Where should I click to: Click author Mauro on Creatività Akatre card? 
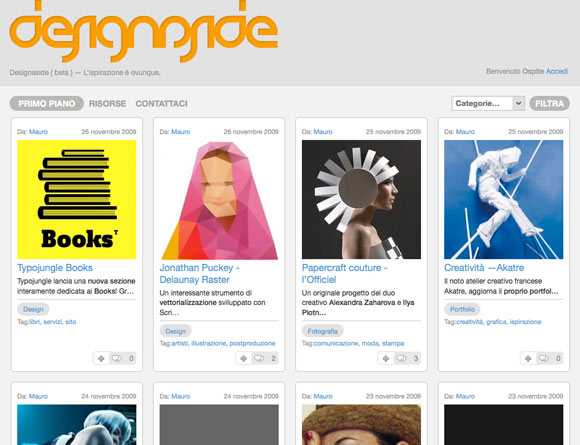(465, 132)
